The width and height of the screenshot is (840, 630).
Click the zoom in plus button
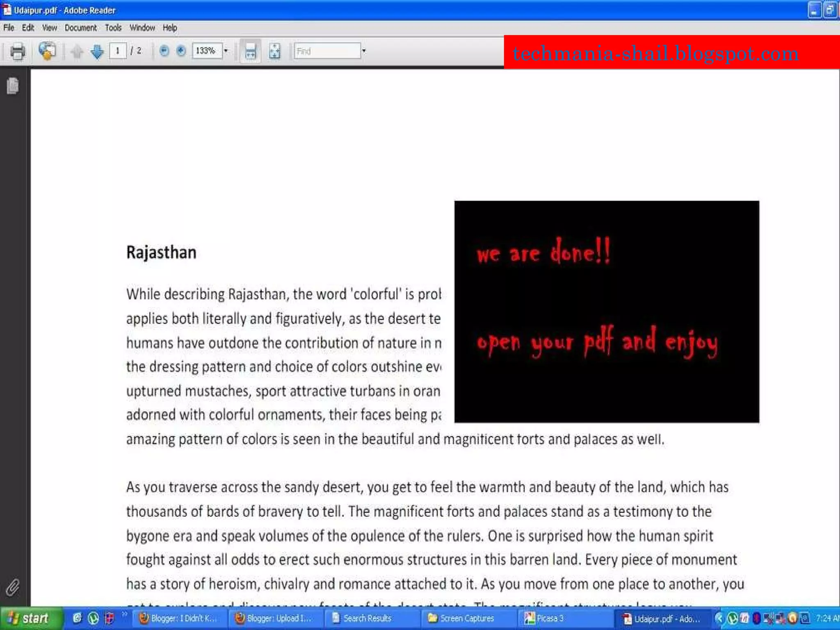(x=181, y=51)
